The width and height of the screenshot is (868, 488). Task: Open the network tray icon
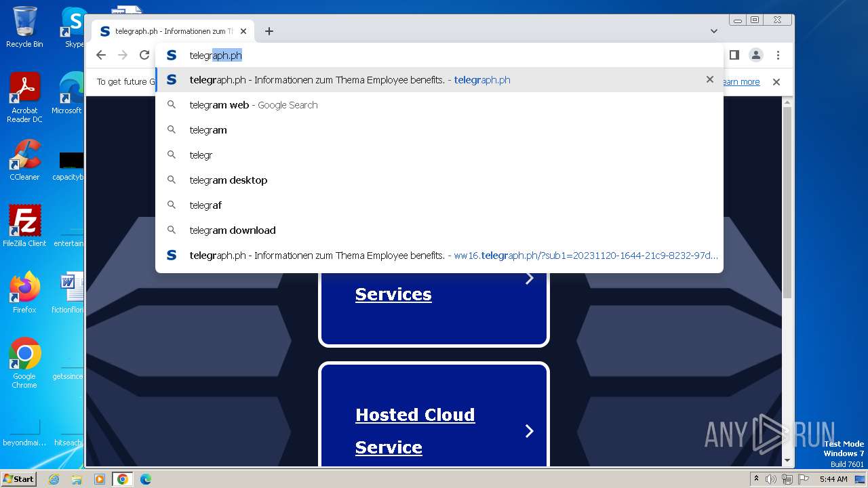(x=787, y=479)
